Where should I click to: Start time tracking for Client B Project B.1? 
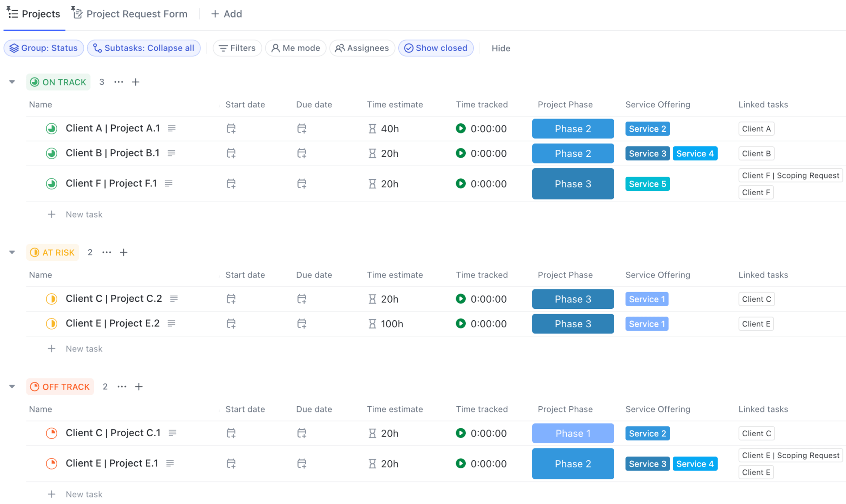pyautogui.click(x=461, y=153)
